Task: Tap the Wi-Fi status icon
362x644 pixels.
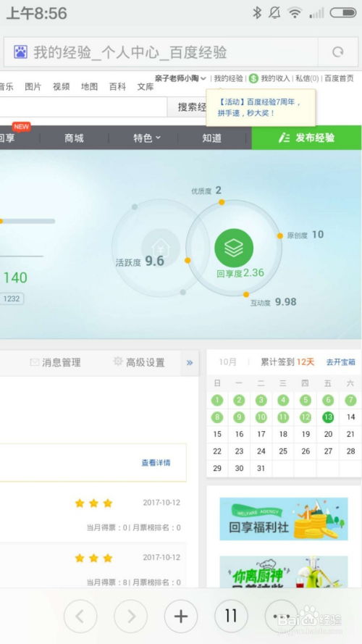Action: coord(294,13)
